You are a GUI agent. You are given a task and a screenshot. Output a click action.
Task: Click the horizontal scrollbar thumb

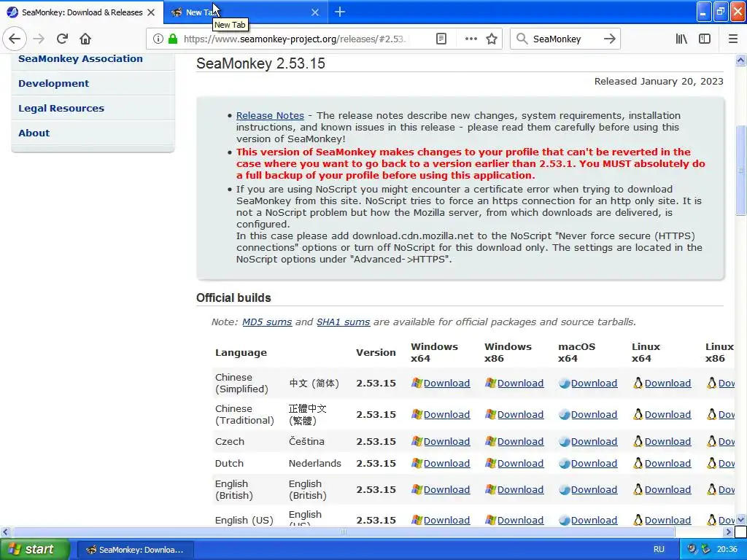343,532
